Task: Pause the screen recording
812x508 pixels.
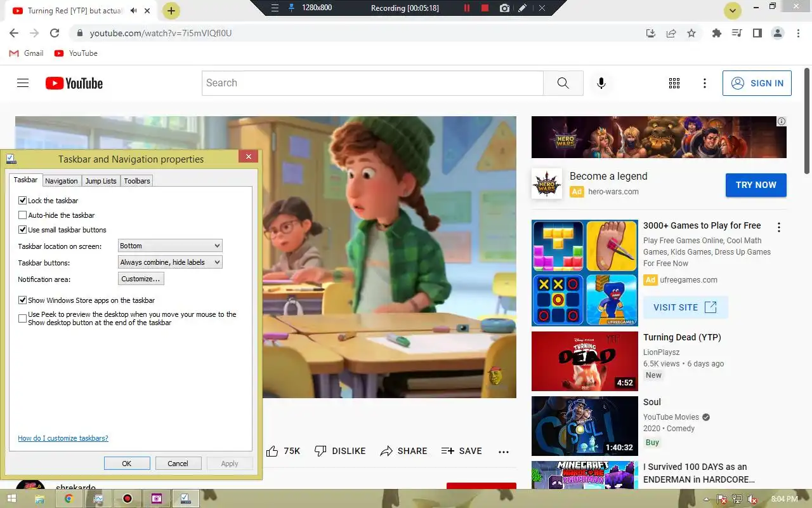Action: (467, 8)
